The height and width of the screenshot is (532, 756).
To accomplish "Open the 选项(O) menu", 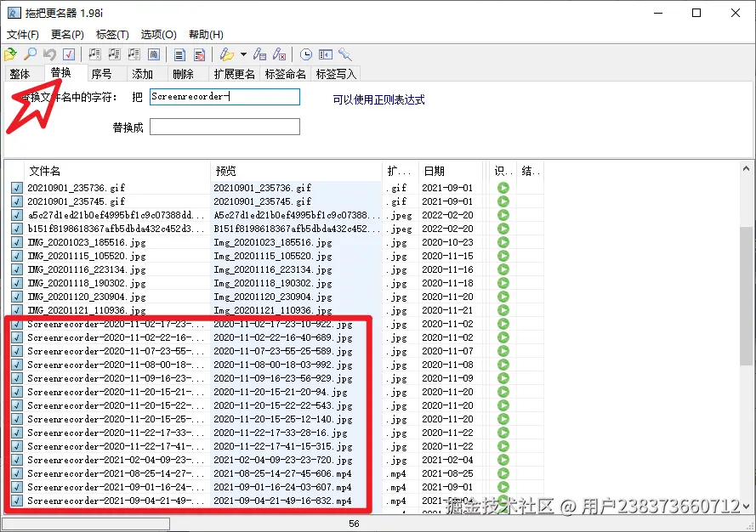I will pos(159,35).
